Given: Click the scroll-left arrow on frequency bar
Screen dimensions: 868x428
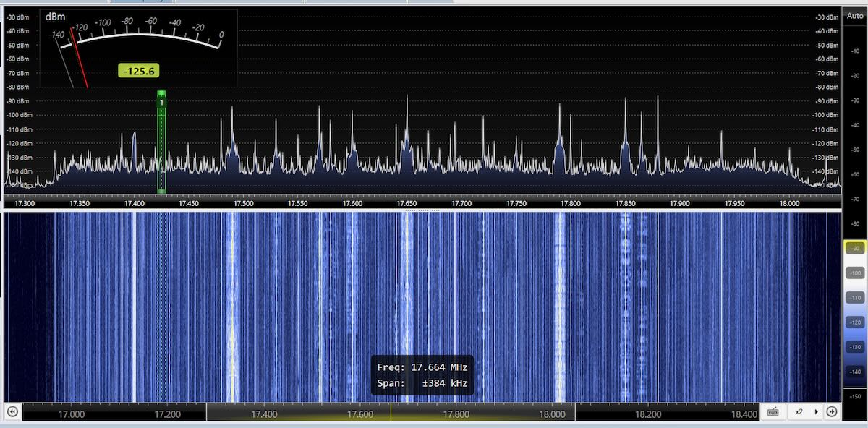Looking at the screenshot, I should 12,412.
